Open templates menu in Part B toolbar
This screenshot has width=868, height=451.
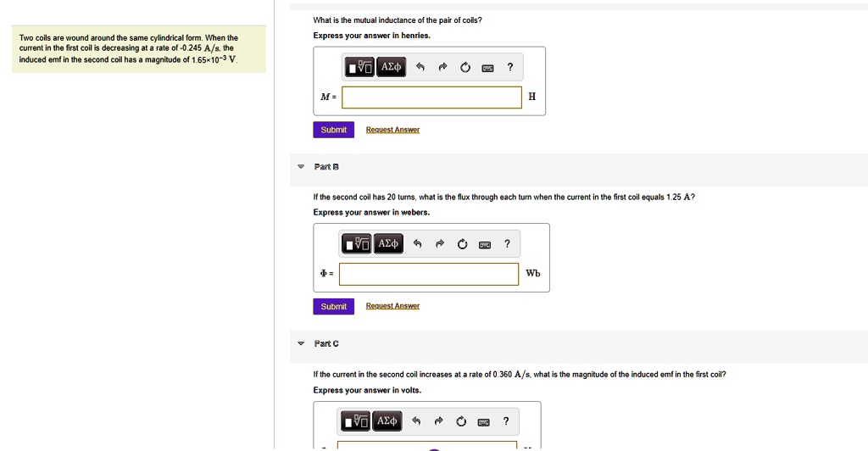[357, 244]
